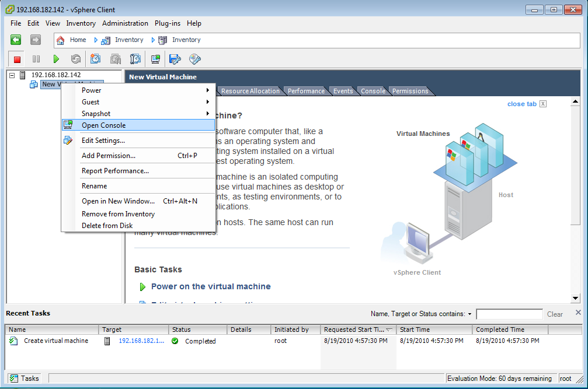Click the second Inventory breadcrumb icon
This screenshot has width=588, height=389.
163,40
